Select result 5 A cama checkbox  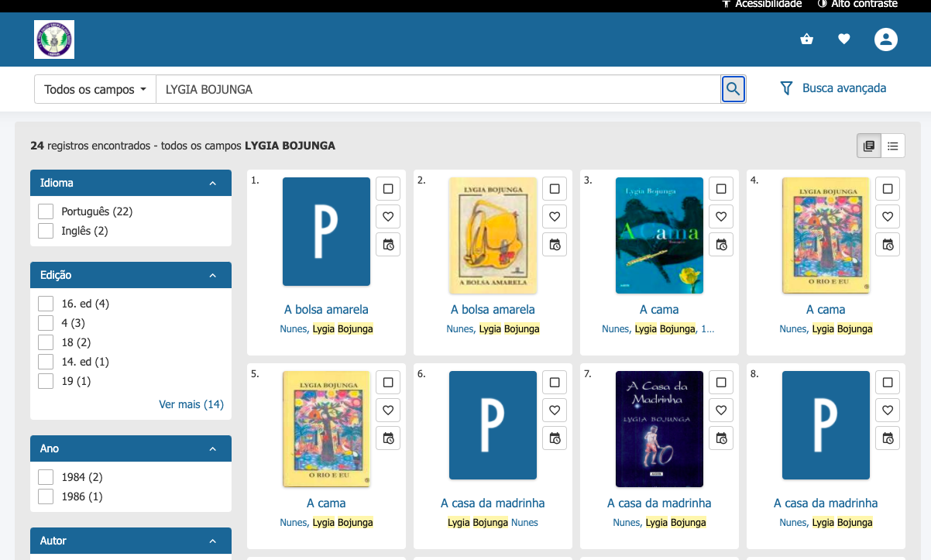388,382
